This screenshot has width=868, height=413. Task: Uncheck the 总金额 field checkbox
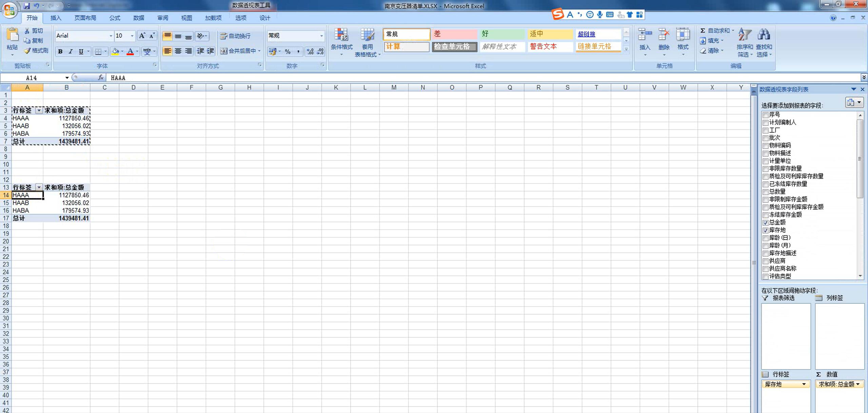point(765,223)
